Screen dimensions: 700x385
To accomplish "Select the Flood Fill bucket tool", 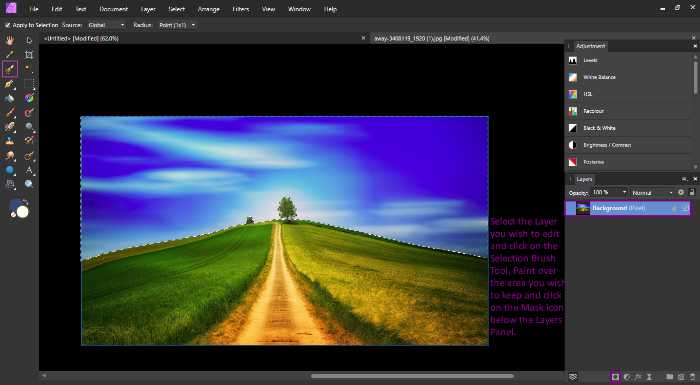I will [x=9, y=98].
